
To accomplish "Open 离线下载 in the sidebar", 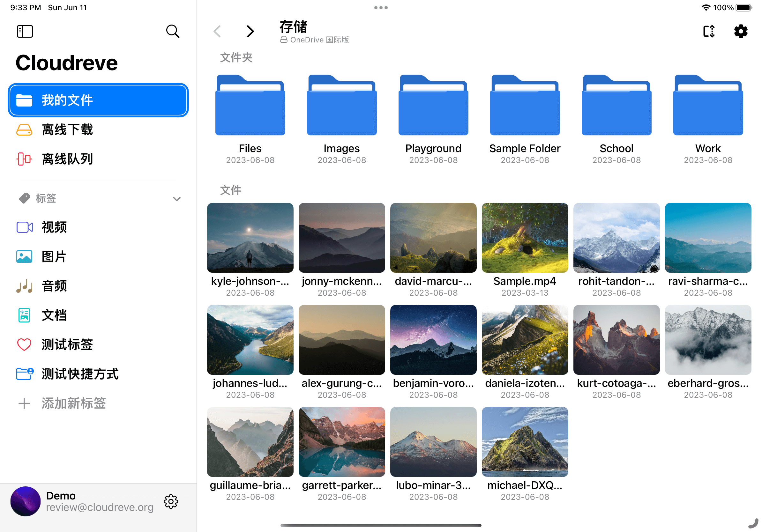I will (x=98, y=130).
